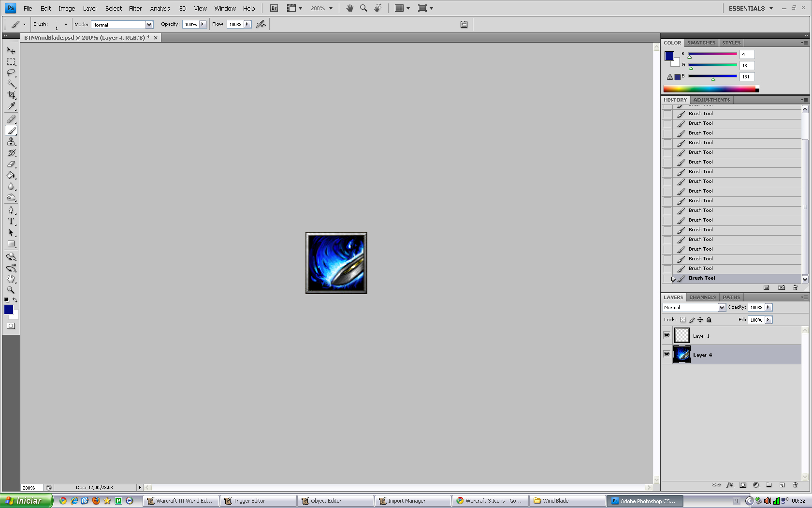812x508 pixels.
Task: Click the R value input field
Action: (x=747, y=54)
